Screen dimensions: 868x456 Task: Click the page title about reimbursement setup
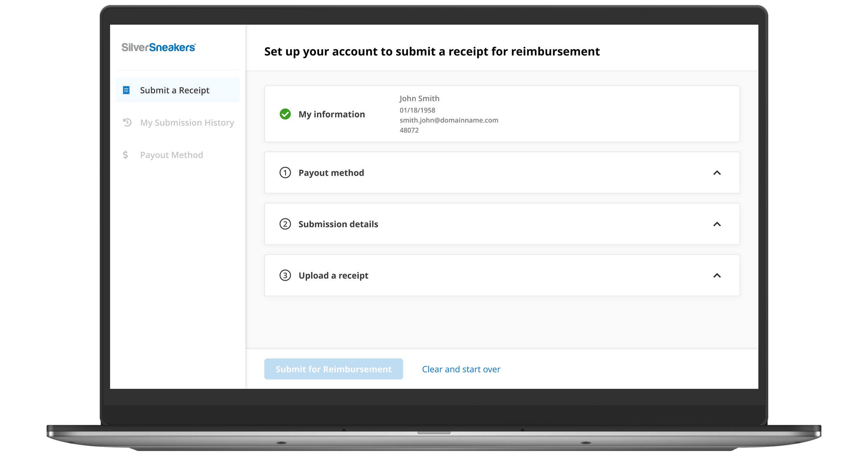(x=432, y=51)
